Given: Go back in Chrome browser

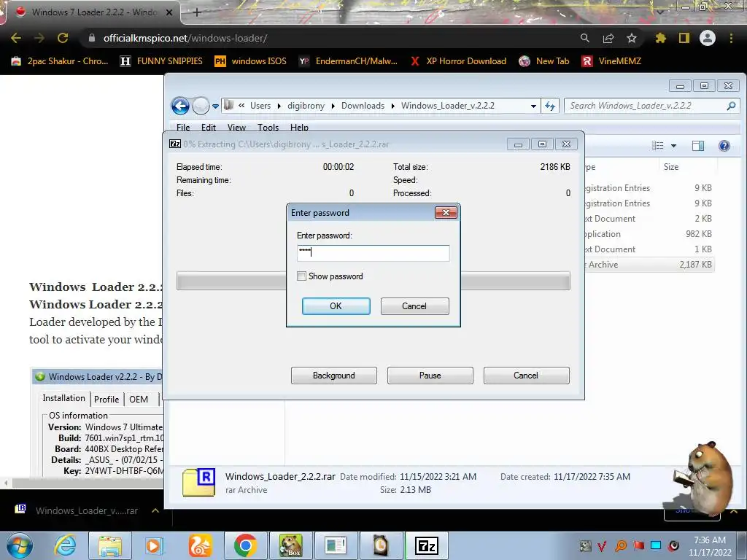Looking at the screenshot, I should point(16,38).
